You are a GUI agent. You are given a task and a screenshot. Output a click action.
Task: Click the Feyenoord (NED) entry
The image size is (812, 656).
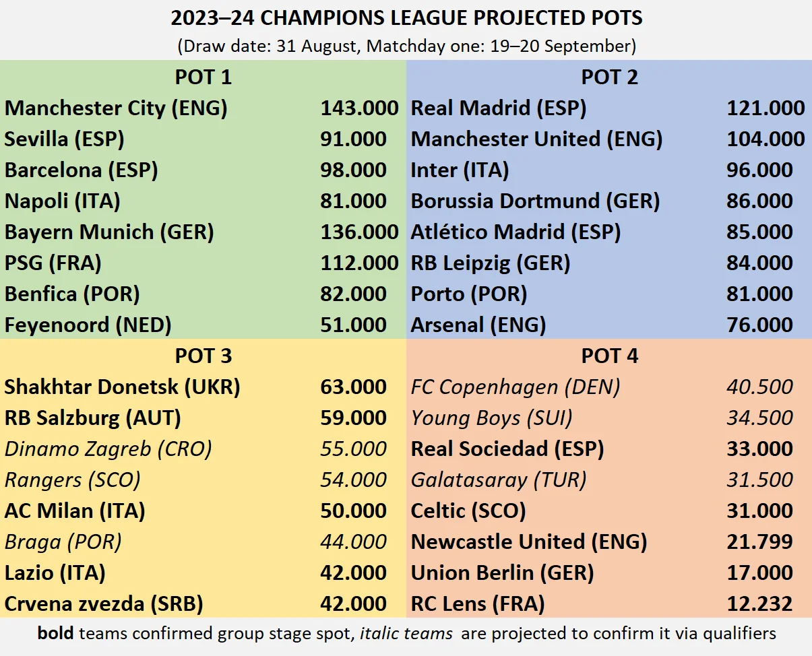(88, 325)
